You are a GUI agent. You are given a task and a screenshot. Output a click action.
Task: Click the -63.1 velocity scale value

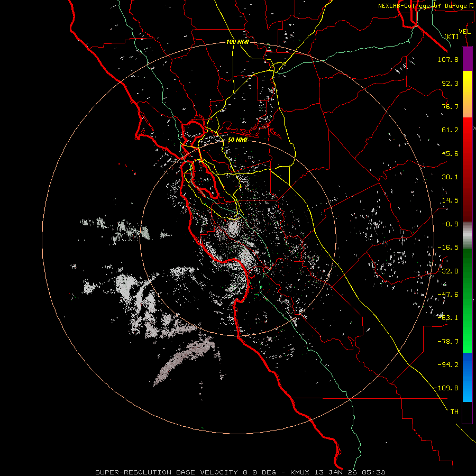(448, 318)
